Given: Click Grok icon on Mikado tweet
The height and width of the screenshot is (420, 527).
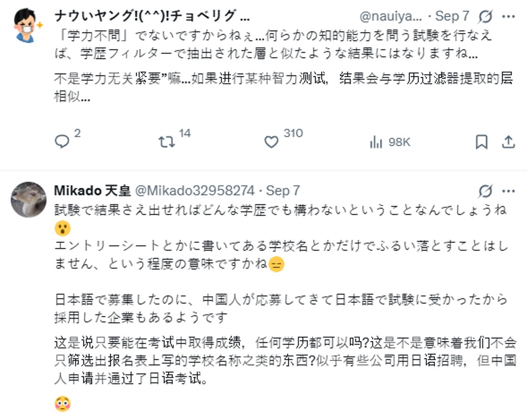Looking at the screenshot, I should (486, 191).
